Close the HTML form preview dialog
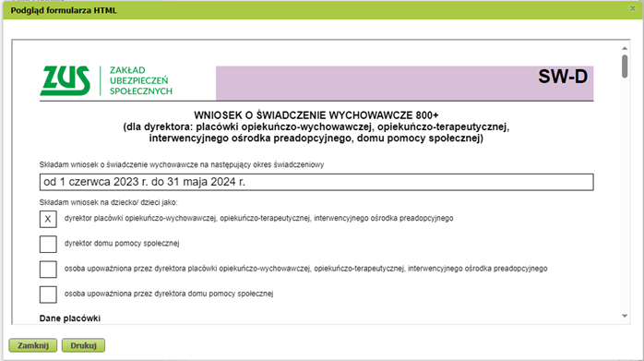Viewport: 644px width, 361px height. click(633, 8)
